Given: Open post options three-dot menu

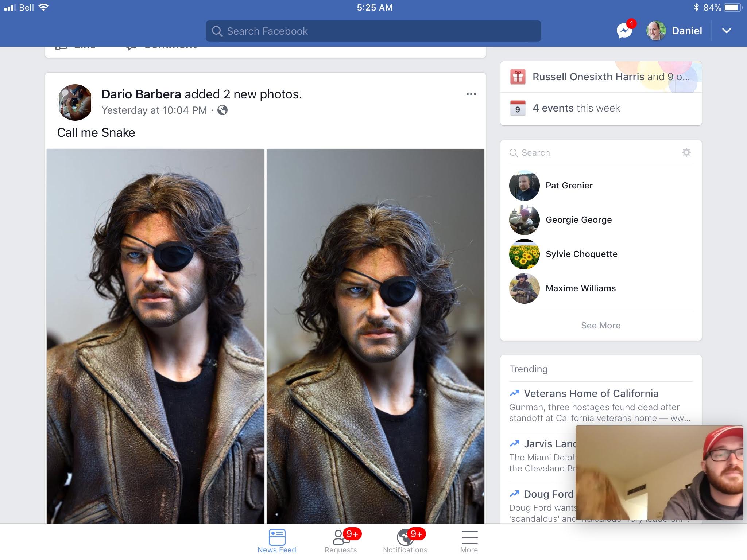Looking at the screenshot, I should (x=471, y=94).
